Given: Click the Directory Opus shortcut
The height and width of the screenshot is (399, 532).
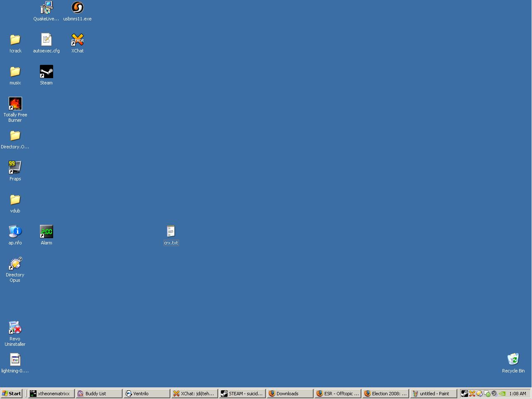Looking at the screenshot, I should click(x=15, y=264).
